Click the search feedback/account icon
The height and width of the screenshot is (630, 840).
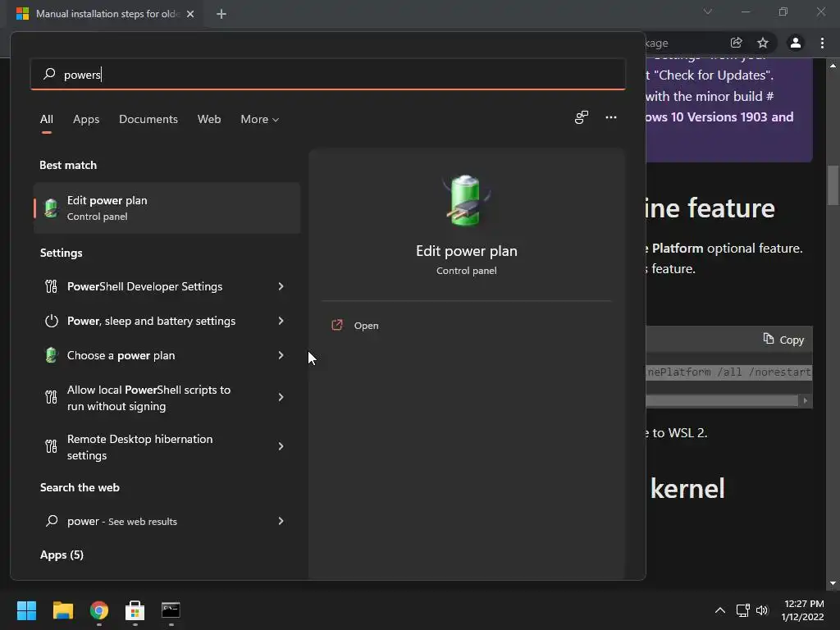tap(582, 117)
